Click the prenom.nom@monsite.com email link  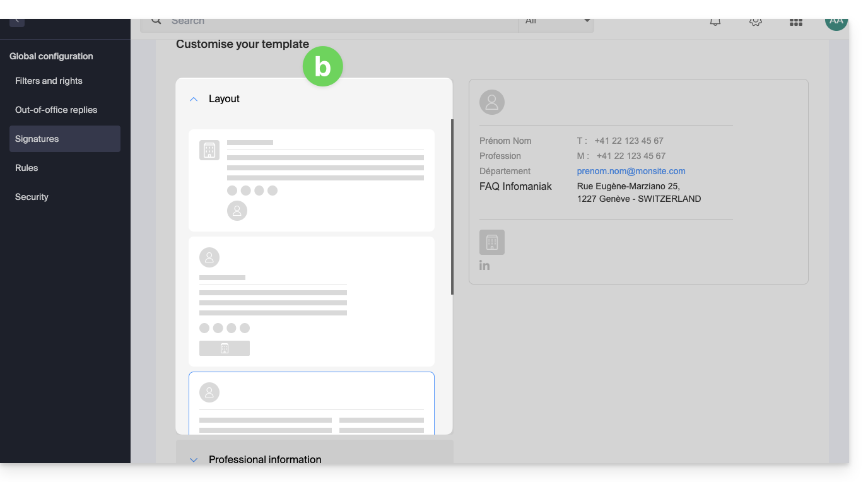point(631,171)
